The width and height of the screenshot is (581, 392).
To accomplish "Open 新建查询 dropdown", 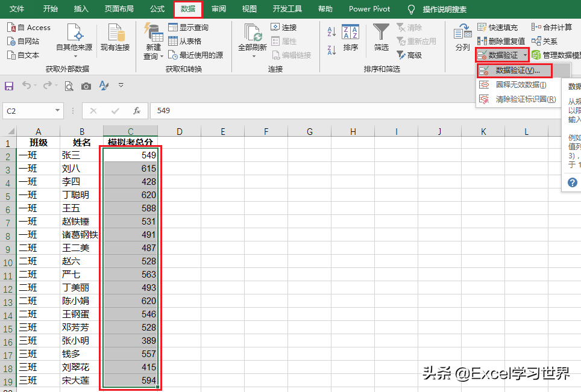I will tap(154, 41).
